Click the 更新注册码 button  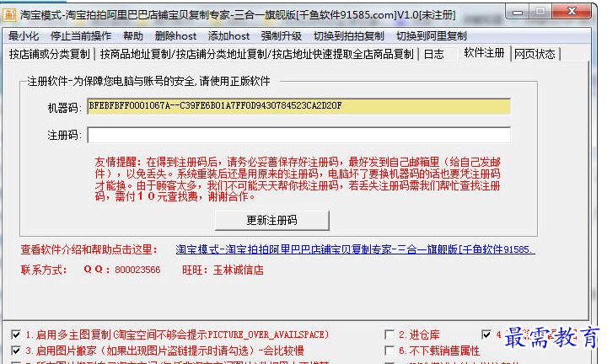(x=271, y=221)
